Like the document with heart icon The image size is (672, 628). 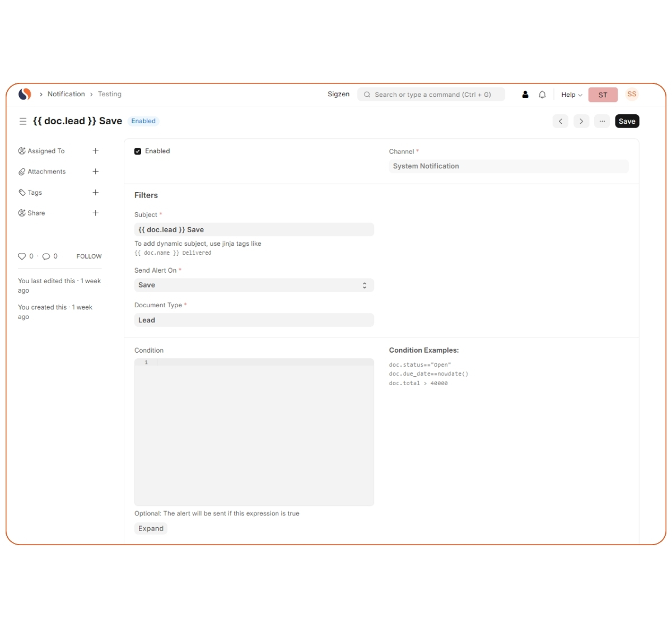pyautogui.click(x=22, y=256)
